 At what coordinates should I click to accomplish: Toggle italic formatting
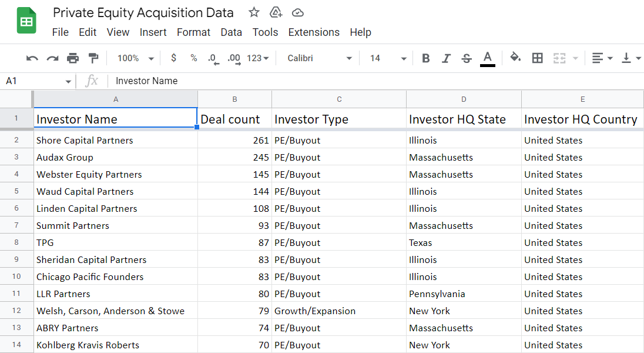pos(446,58)
